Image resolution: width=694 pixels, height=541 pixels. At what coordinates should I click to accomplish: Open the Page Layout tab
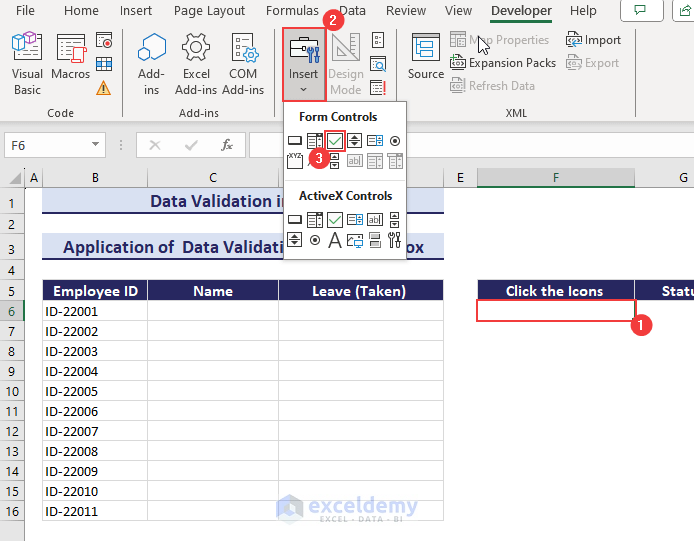[209, 11]
